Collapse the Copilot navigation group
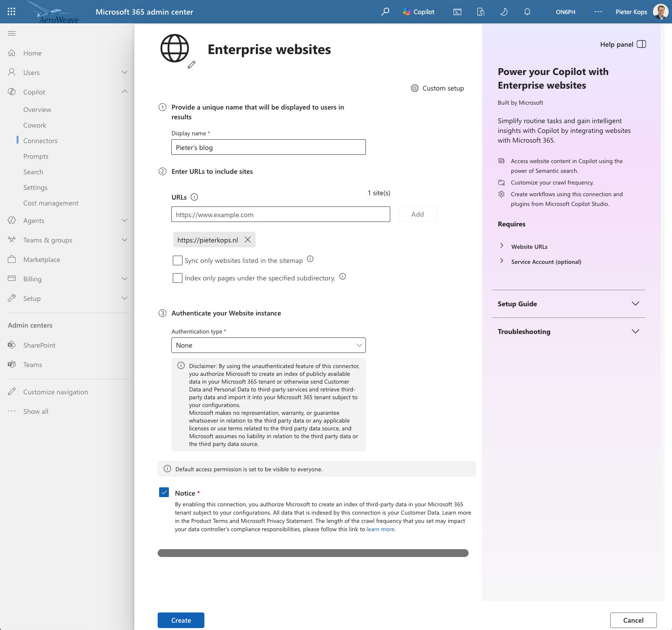Viewport: 672px width, 630px height. pos(125,92)
